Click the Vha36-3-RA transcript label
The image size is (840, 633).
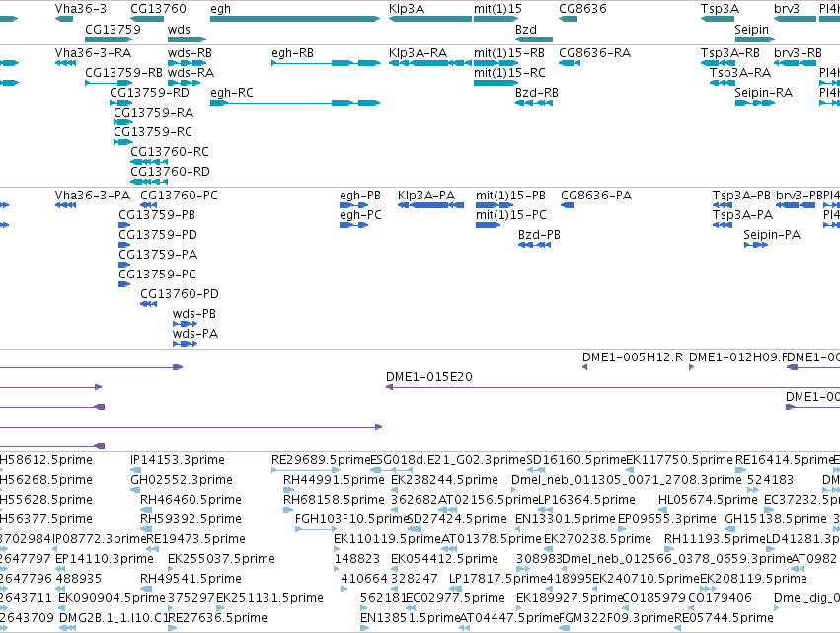93,53
